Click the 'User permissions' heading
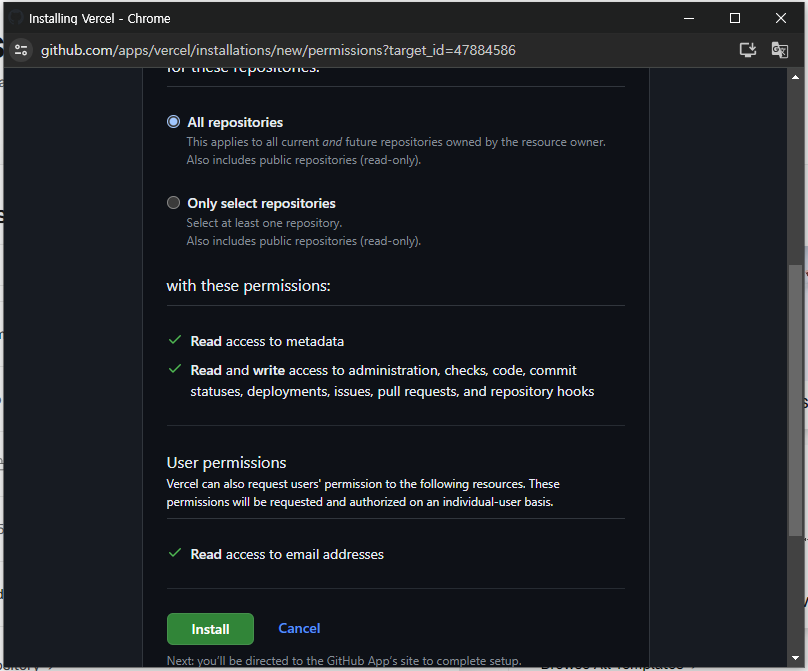Viewport: 808px width, 671px height. (226, 463)
